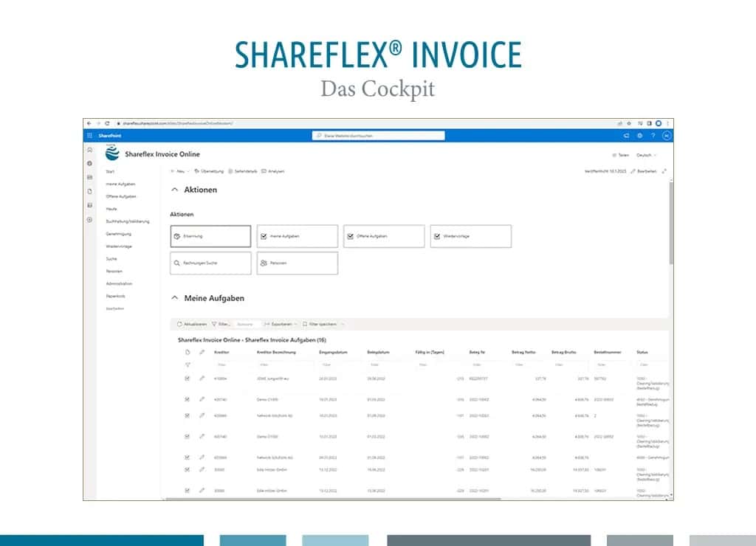This screenshot has height=546, width=756.
Task: Open the SharePoint app launcher waffle icon
Action: pos(90,135)
